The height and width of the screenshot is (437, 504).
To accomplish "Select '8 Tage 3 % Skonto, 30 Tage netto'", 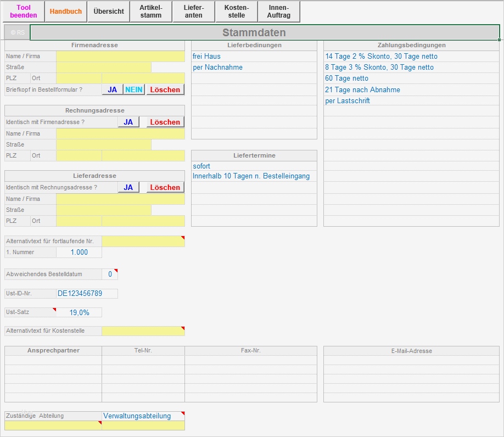I will tap(411, 67).
